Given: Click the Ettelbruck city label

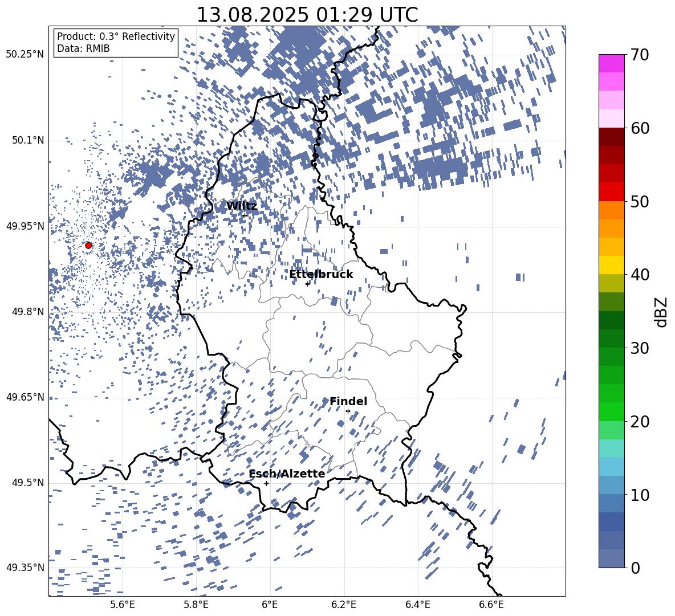Looking at the screenshot, I should click(x=321, y=275).
